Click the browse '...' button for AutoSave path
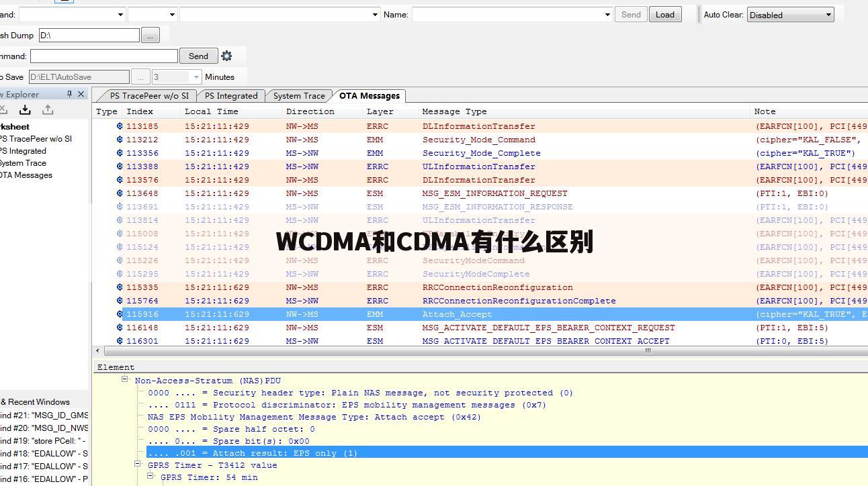This screenshot has width=868, height=486. 140,77
